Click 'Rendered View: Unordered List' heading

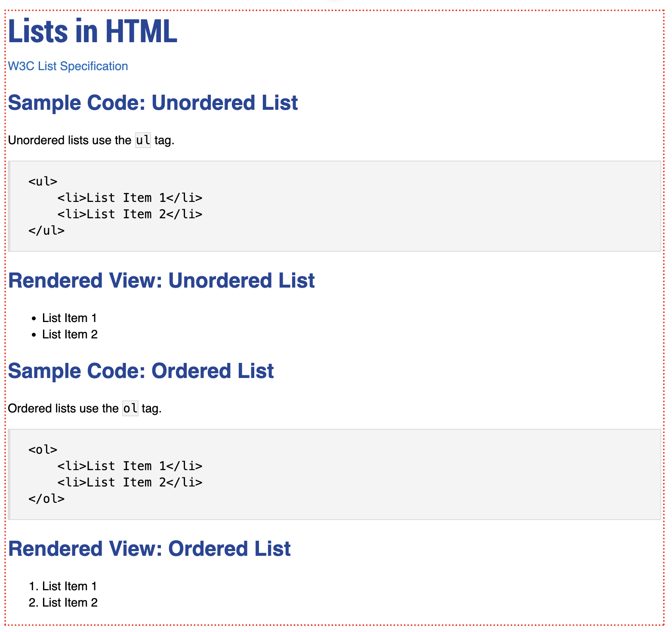coord(161,281)
